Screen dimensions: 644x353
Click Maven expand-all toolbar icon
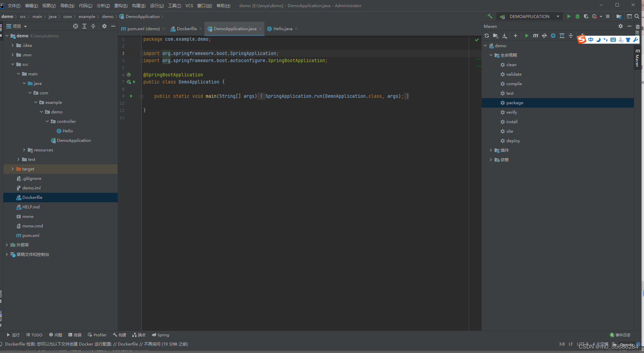click(562, 36)
